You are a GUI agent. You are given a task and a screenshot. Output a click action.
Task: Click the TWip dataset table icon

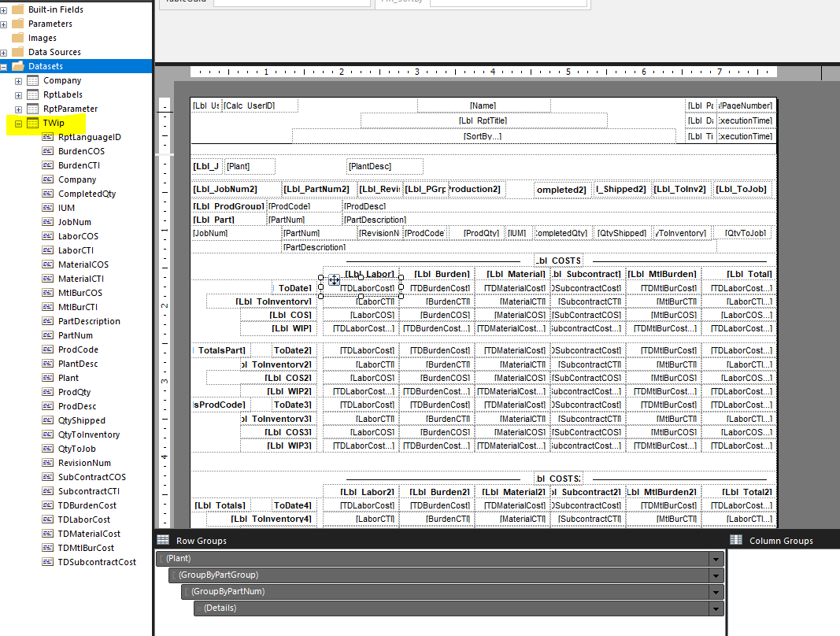(x=33, y=123)
